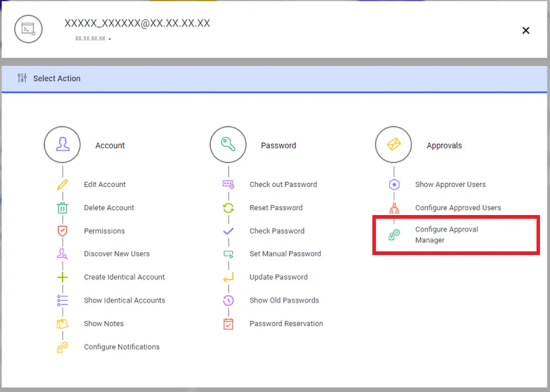Click the checkmark icon for Check Password
Viewport: 550px width, 392px height.
click(228, 231)
